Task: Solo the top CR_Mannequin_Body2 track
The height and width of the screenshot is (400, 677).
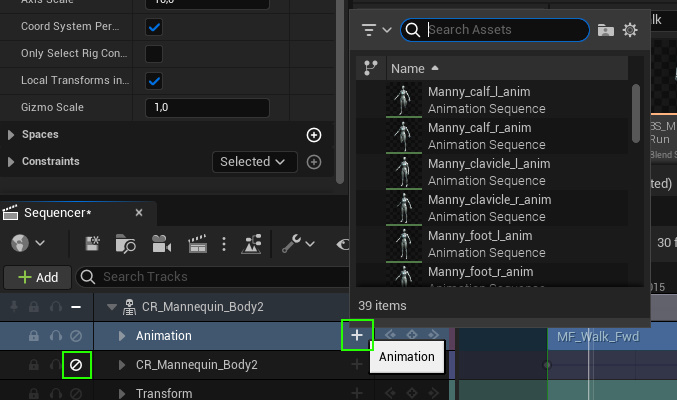Action: (56, 307)
